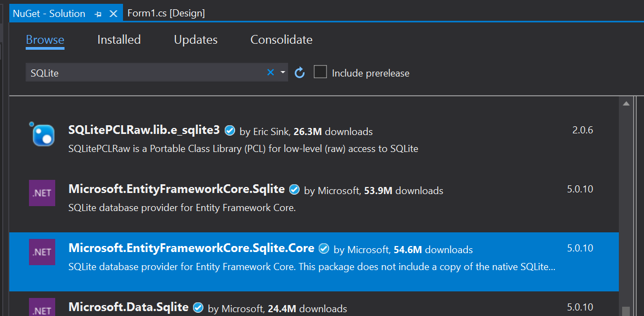Expand the search history dropdown arrow
The width and height of the screenshot is (644, 316).
pyautogui.click(x=283, y=73)
